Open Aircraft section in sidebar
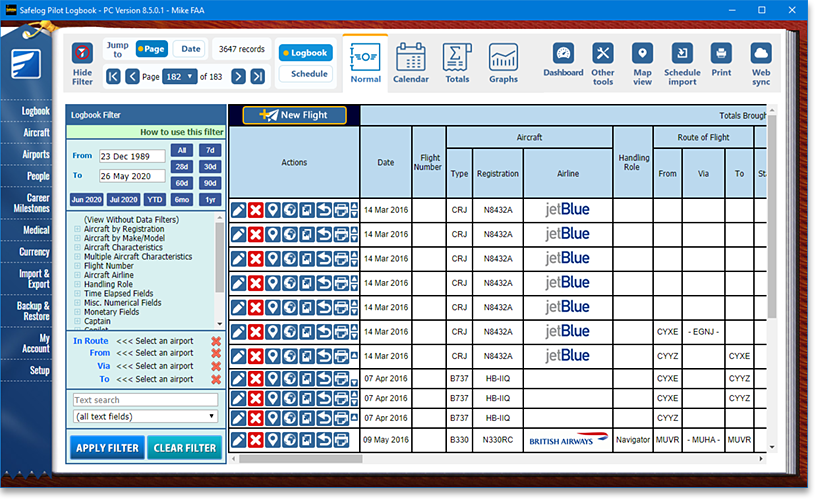This screenshot has width=820, height=500. pos(36,133)
